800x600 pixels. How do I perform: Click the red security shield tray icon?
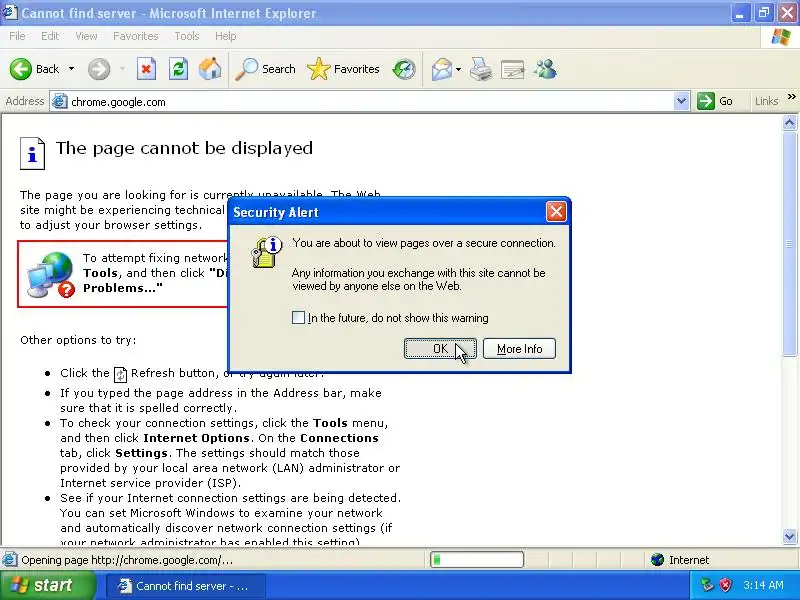(x=725, y=585)
